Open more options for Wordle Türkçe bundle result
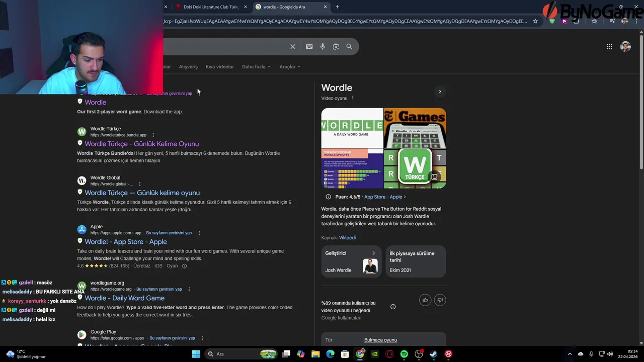The width and height of the screenshot is (644, 362). [x=153, y=135]
